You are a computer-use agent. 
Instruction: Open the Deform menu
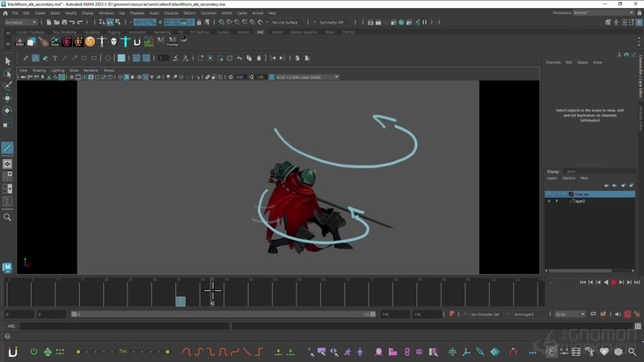[x=189, y=13]
